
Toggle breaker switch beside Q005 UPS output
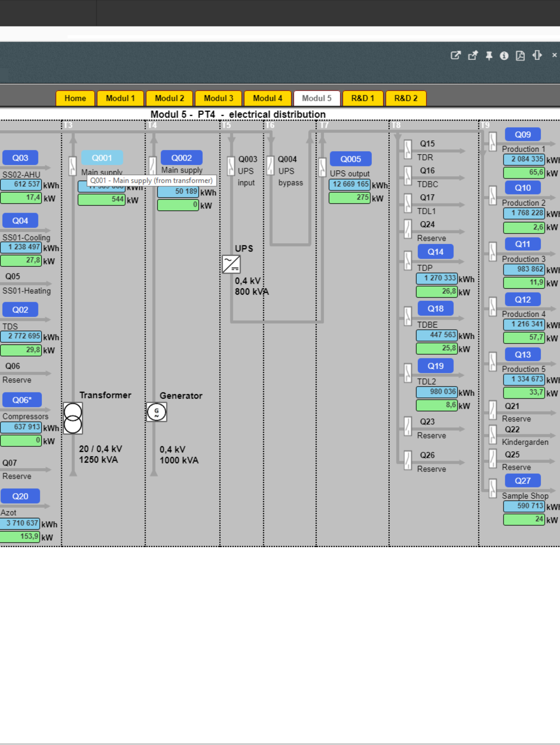tap(322, 167)
